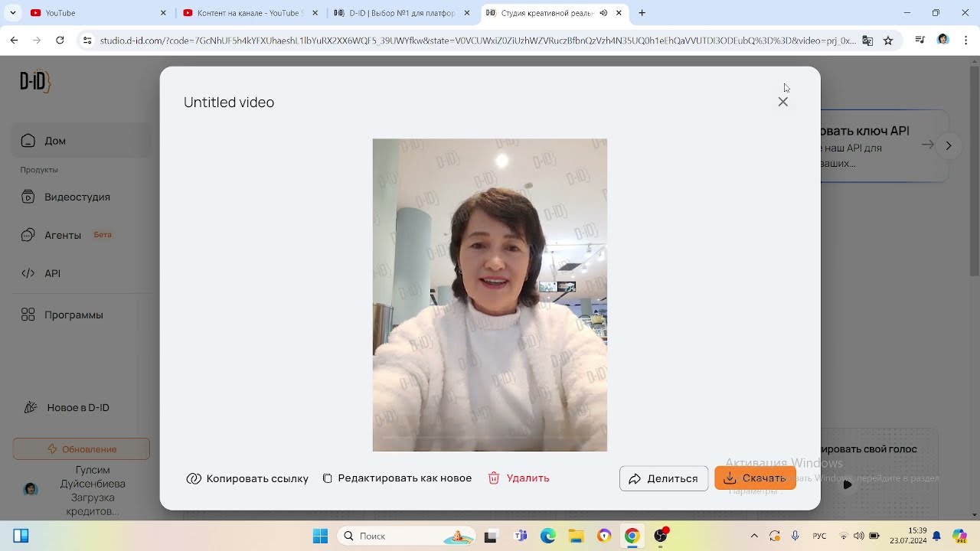Click the site information icon
Image resolution: width=980 pixels, height=551 pixels.
87,41
